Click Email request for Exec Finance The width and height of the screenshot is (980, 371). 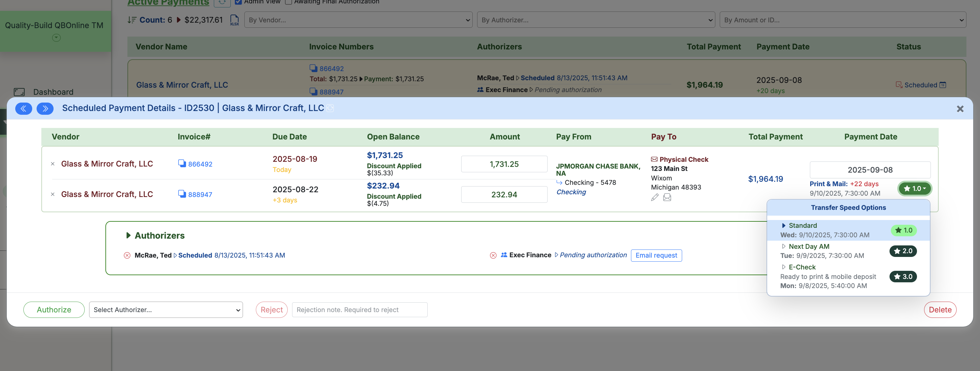click(656, 256)
